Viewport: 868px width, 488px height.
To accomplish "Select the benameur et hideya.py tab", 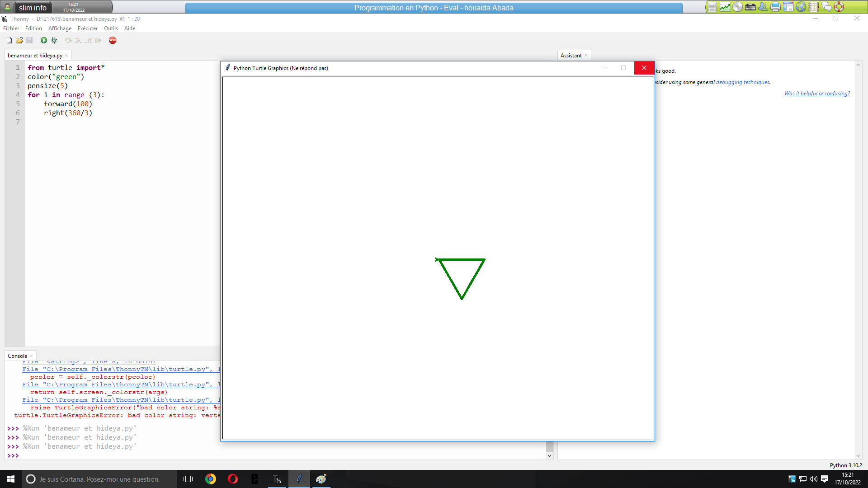I will click(x=35, y=55).
